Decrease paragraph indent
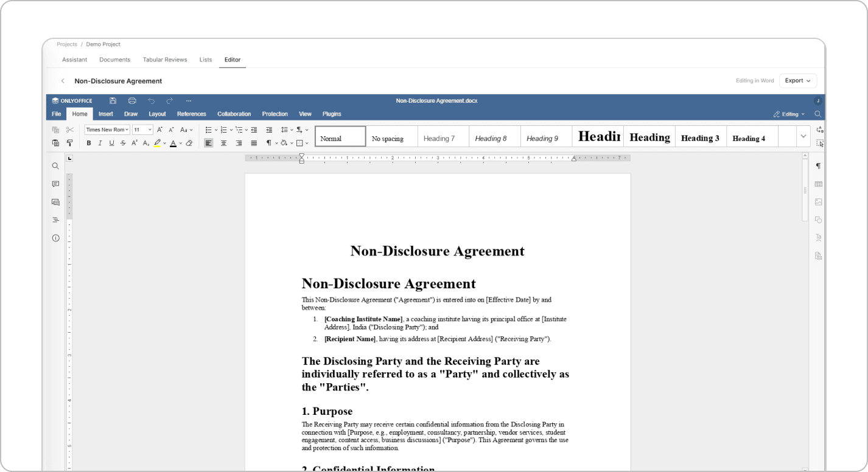Image resolution: width=868 pixels, height=472 pixels. point(254,130)
